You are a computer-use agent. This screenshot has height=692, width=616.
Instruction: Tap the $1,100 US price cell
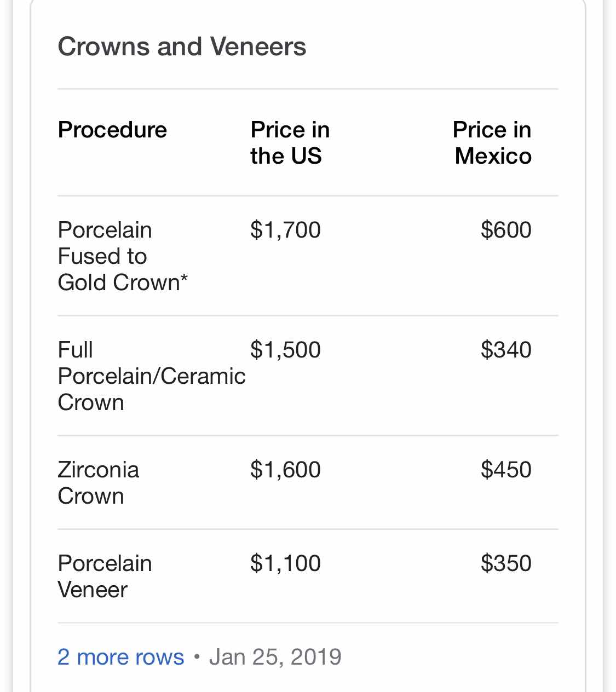pyautogui.click(x=285, y=563)
